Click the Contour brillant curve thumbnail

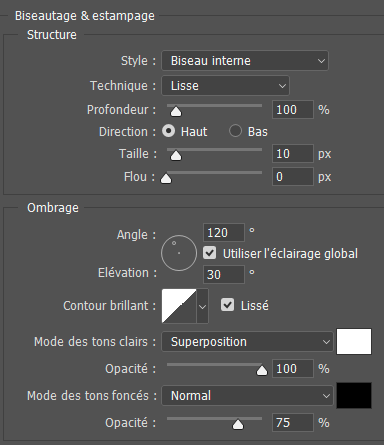[x=179, y=306]
